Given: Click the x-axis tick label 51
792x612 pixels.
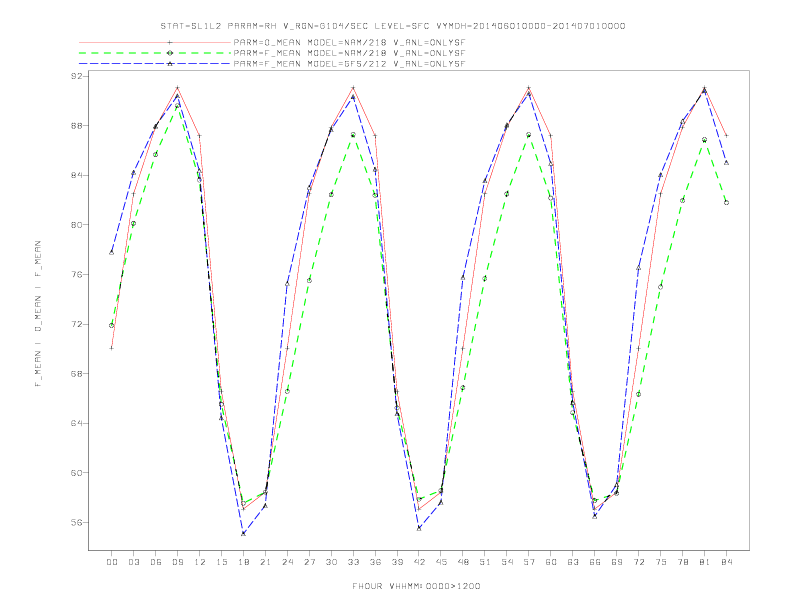Looking at the screenshot, I should tap(485, 562).
